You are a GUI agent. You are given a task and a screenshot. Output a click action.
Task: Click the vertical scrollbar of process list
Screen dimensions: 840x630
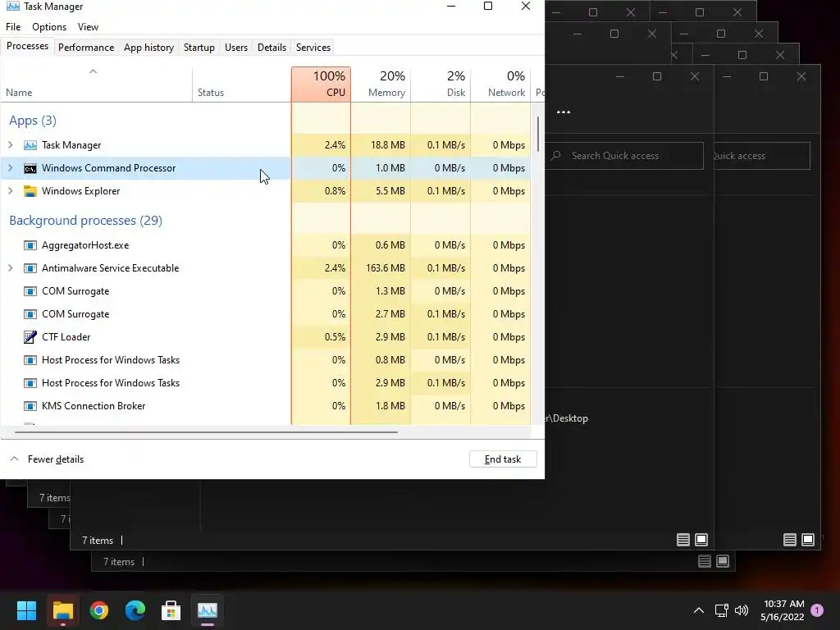click(x=537, y=134)
